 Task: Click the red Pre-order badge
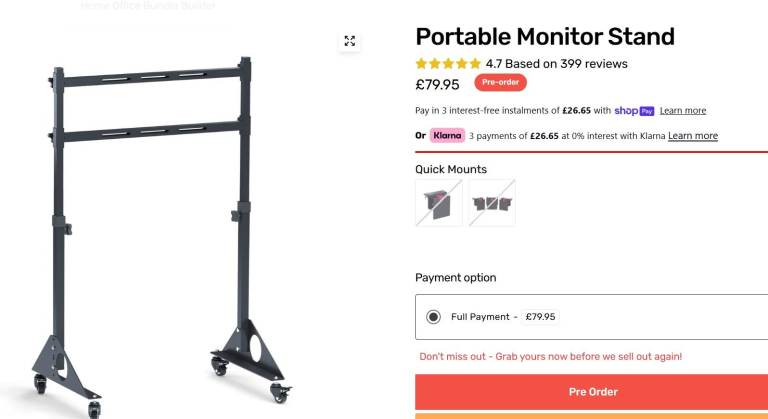[x=501, y=83]
